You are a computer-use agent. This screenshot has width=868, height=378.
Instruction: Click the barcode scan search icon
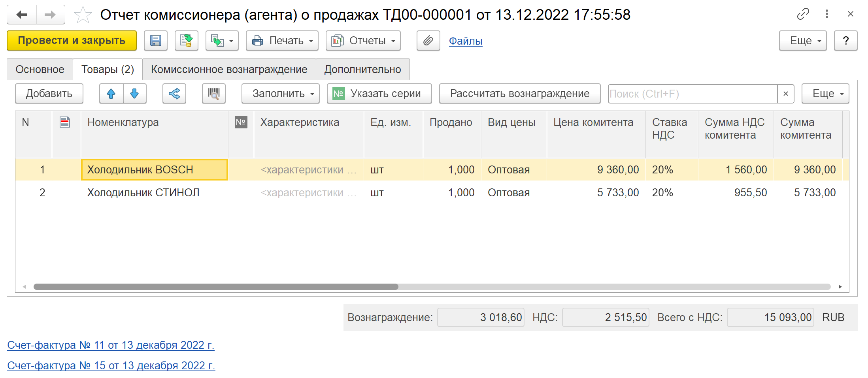click(x=213, y=94)
